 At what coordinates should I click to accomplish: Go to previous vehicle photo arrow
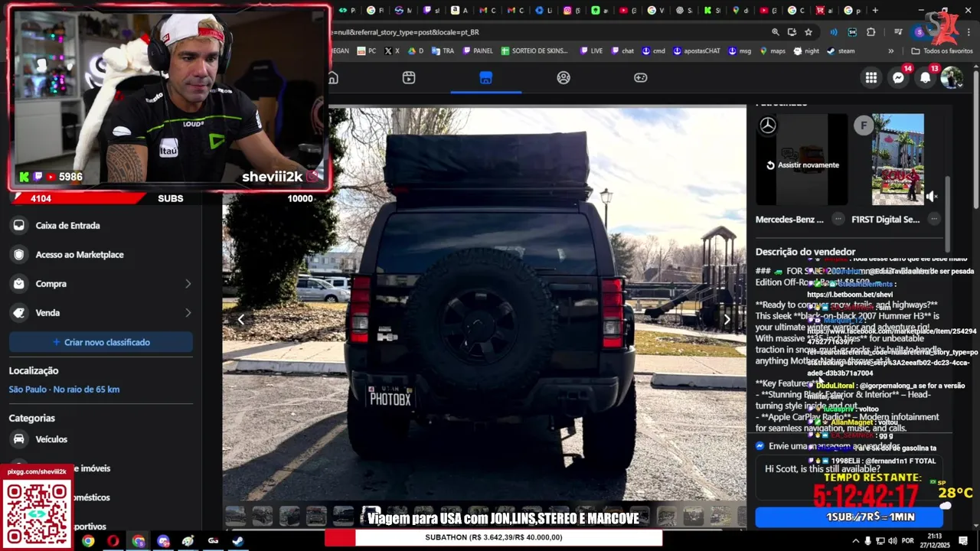coord(241,320)
